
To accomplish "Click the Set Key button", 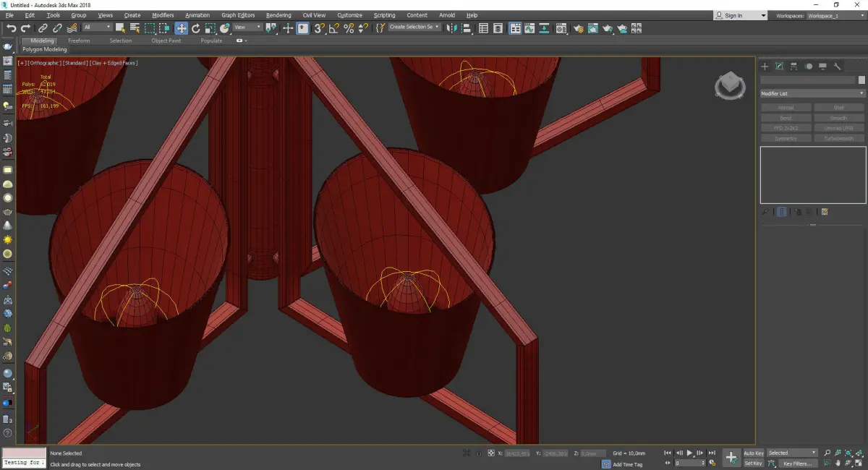I will point(754,463).
